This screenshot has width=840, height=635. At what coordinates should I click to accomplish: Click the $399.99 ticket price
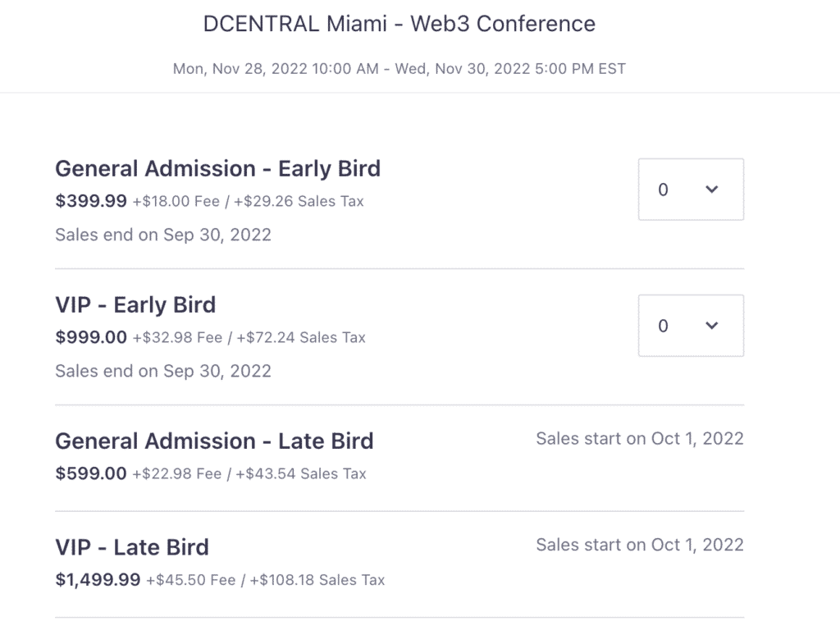pyautogui.click(x=91, y=201)
